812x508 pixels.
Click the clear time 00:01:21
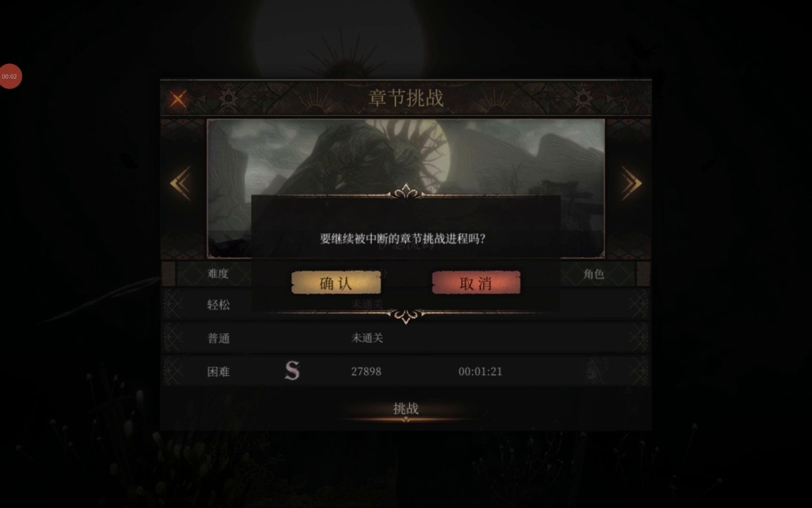480,372
